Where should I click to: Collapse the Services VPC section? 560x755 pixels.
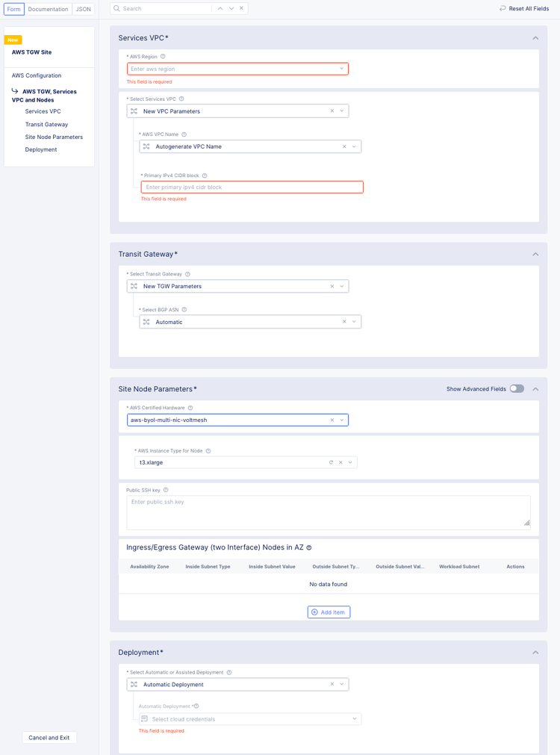pos(535,38)
